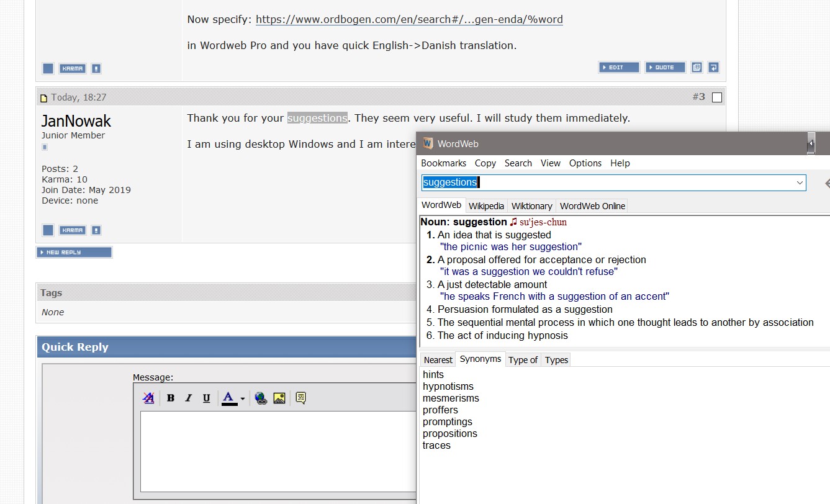Give karma on the upper post
The image size is (830, 504).
73,68
